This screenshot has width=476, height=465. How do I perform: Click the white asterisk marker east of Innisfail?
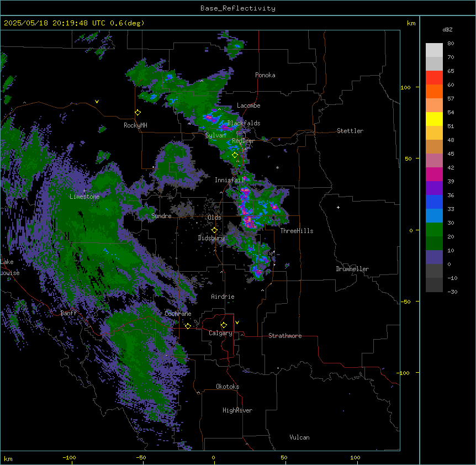click(x=277, y=167)
